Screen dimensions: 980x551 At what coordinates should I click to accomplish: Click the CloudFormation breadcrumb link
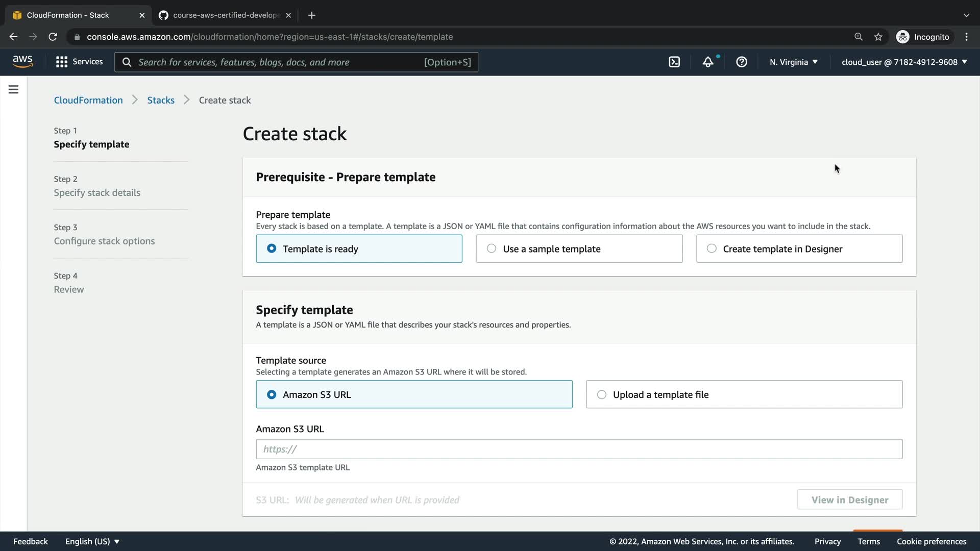[88, 100]
